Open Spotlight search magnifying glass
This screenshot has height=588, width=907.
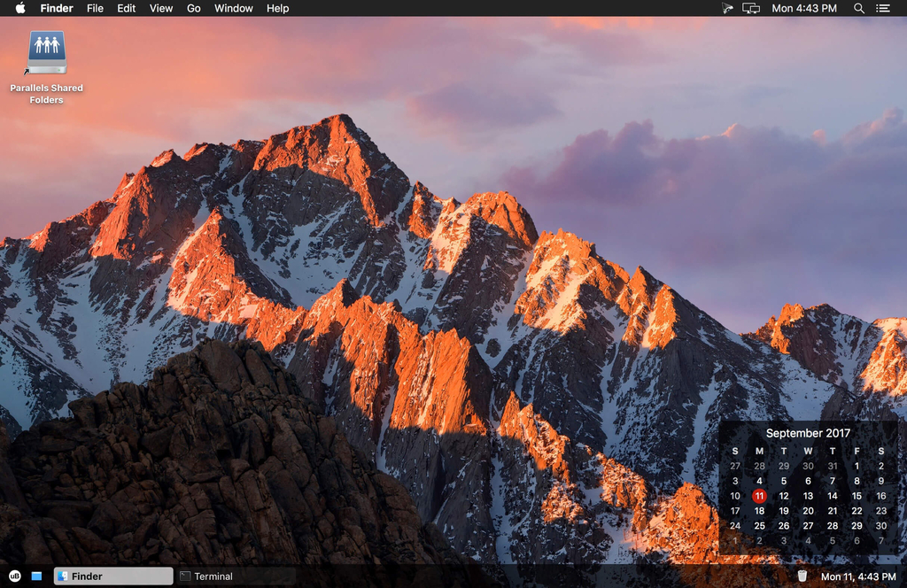click(858, 8)
